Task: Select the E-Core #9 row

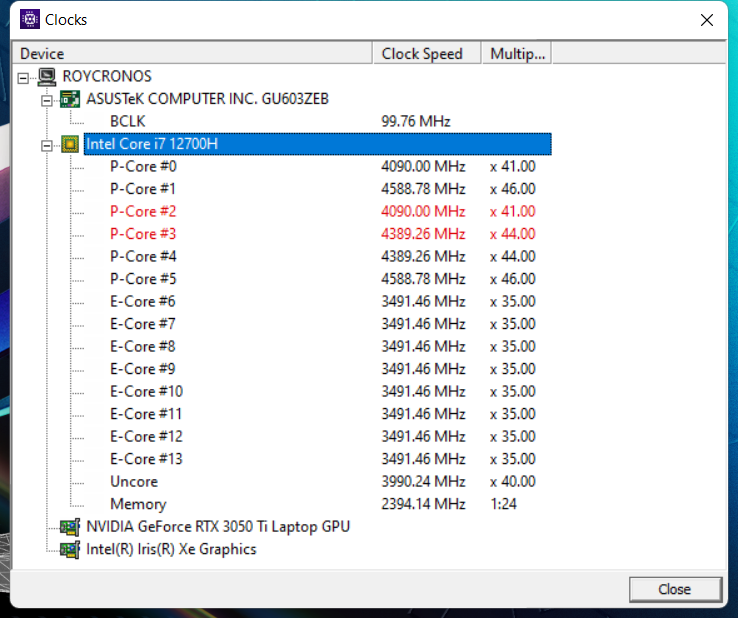Action: (x=143, y=369)
